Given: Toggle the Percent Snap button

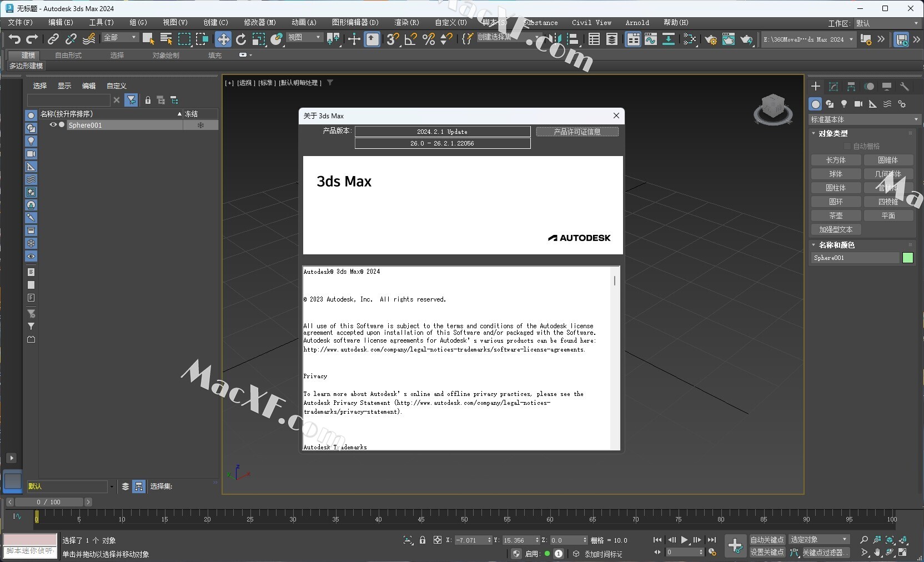Looking at the screenshot, I should pos(429,39).
